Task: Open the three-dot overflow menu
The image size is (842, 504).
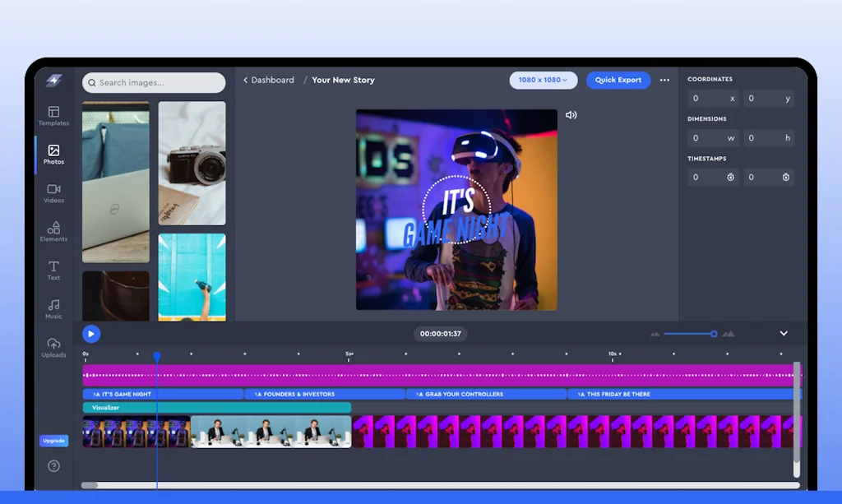Action: (664, 80)
